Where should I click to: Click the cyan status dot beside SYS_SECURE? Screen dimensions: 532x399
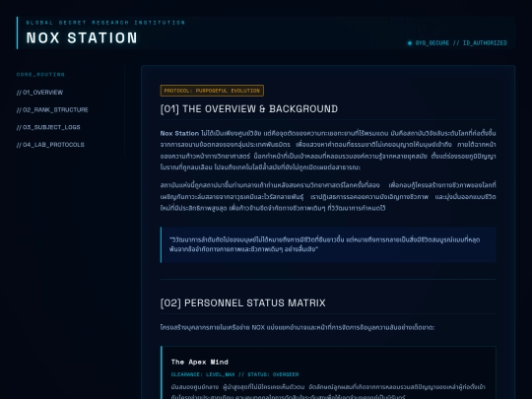pyautogui.click(x=410, y=43)
